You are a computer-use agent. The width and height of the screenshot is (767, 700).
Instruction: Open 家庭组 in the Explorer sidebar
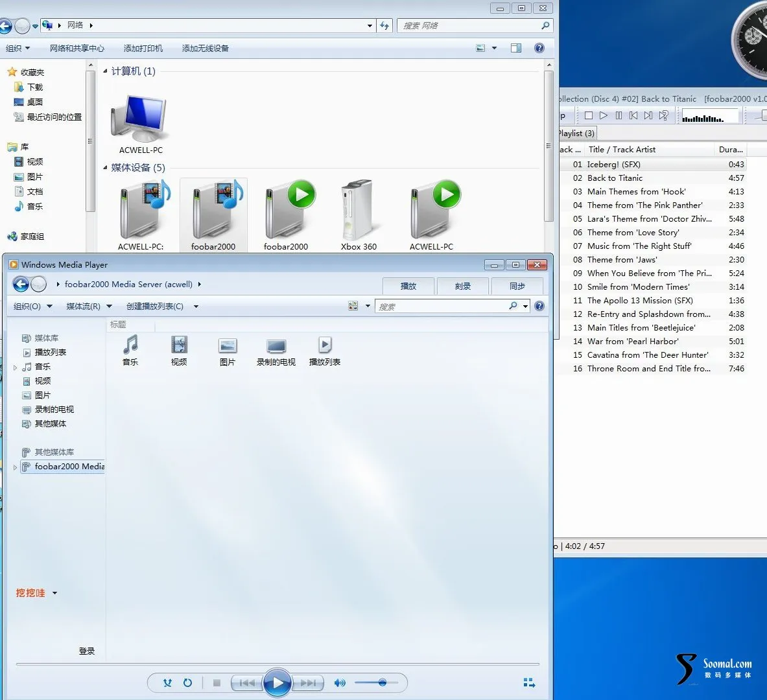pos(26,237)
